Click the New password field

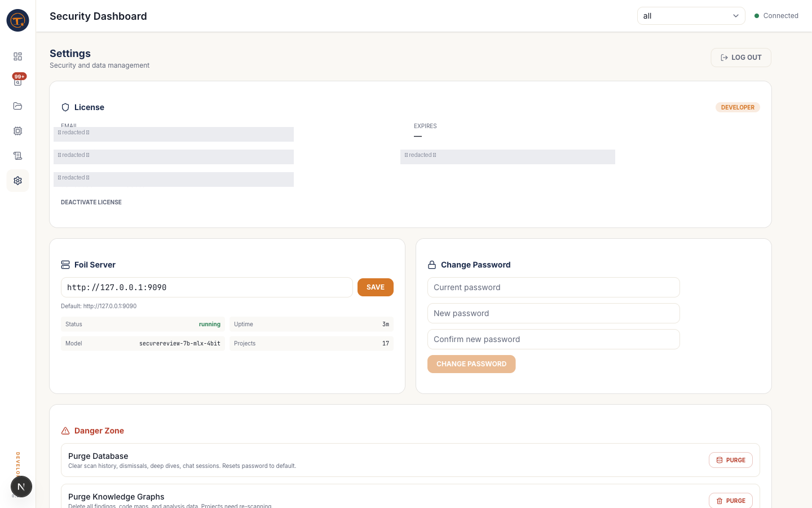[x=553, y=313]
